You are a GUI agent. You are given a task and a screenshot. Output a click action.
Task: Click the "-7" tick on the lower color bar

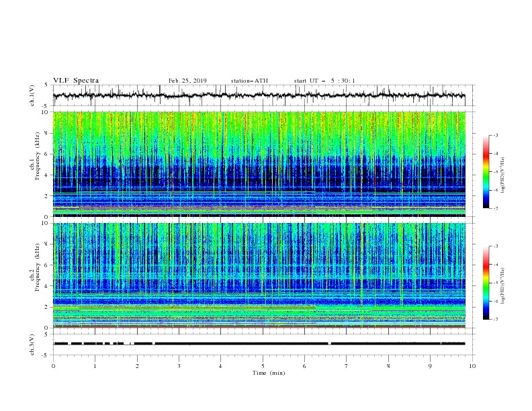coord(495,320)
